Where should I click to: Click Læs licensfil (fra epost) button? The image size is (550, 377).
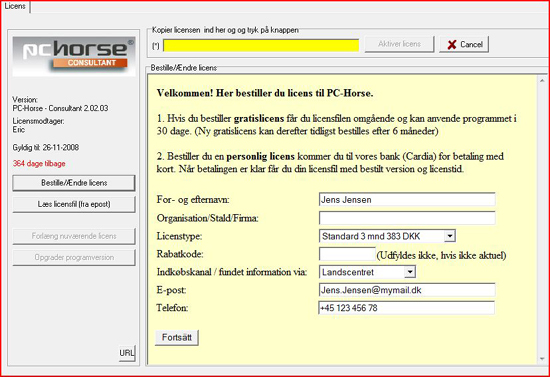click(74, 204)
